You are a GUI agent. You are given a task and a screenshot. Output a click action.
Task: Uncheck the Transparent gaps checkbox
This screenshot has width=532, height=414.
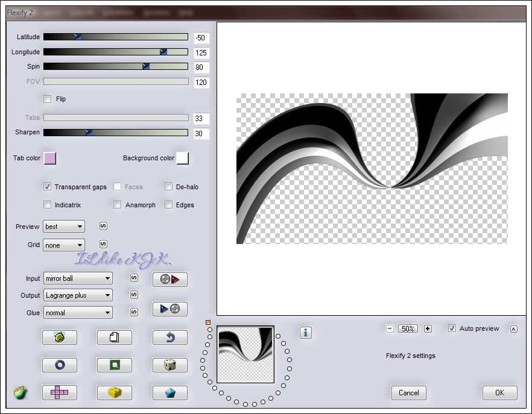(x=48, y=187)
